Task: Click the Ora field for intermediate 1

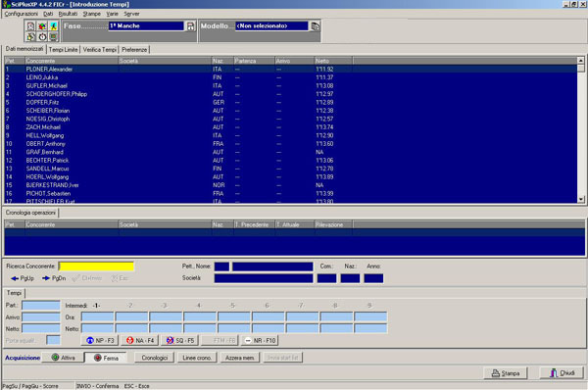Action: point(97,317)
